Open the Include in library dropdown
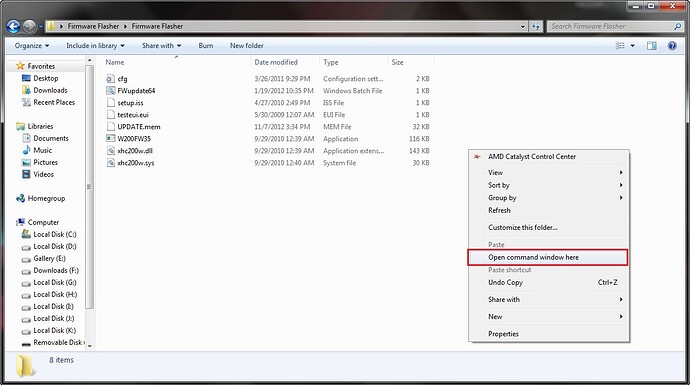This screenshot has height=385, width=690. point(95,46)
